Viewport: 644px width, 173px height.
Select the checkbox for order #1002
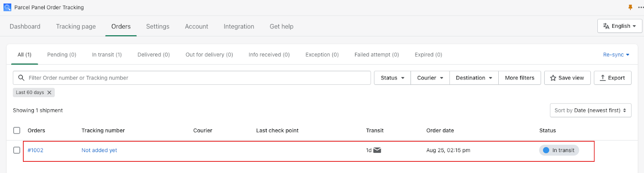[x=17, y=150]
